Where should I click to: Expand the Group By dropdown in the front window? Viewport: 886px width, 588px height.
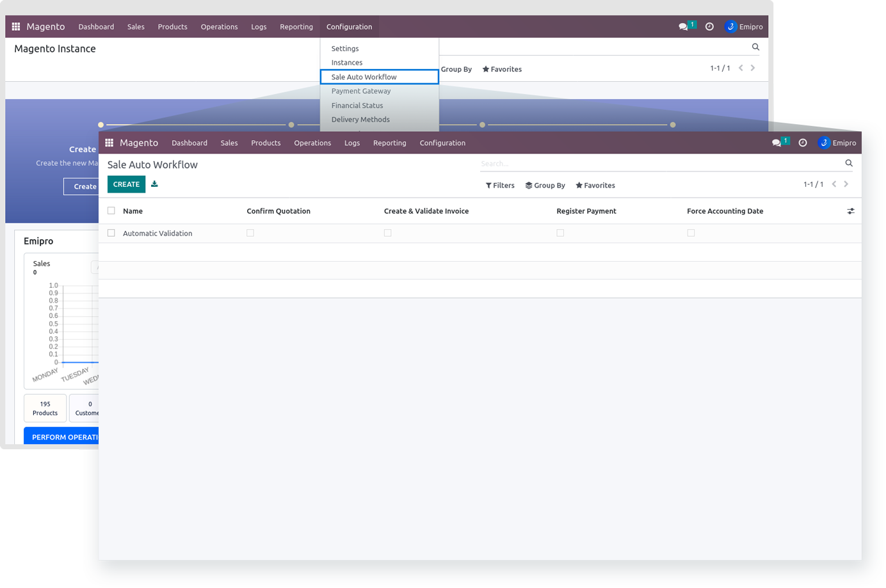pos(545,186)
